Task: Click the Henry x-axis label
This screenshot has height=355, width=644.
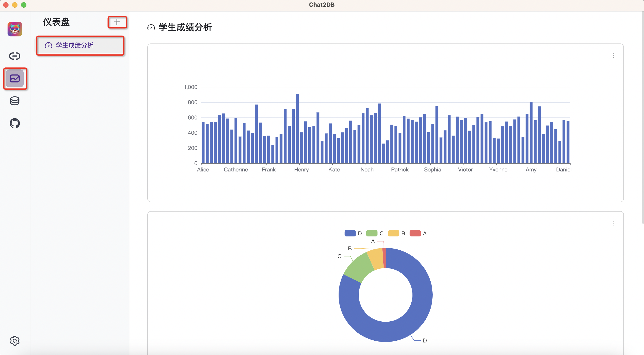Action: coord(301,170)
